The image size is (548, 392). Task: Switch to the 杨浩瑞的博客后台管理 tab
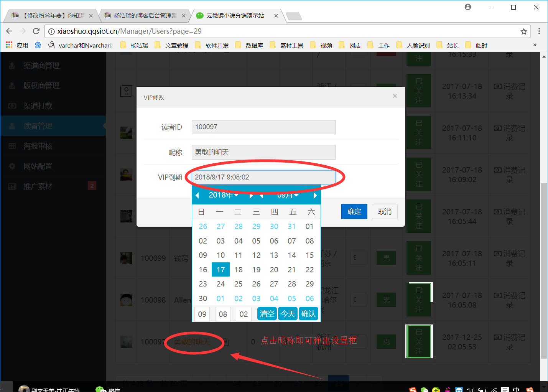pyautogui.click(x=145, y=16)
